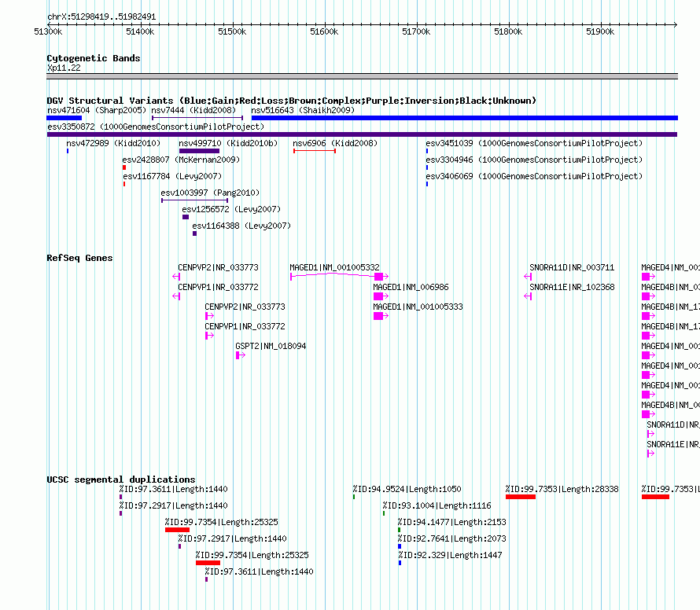Image resolution: width=700 pixels, height=610 pixels.
Task: Open gene GSPT2|NM_018094 label
Action: tap(271, 346)
